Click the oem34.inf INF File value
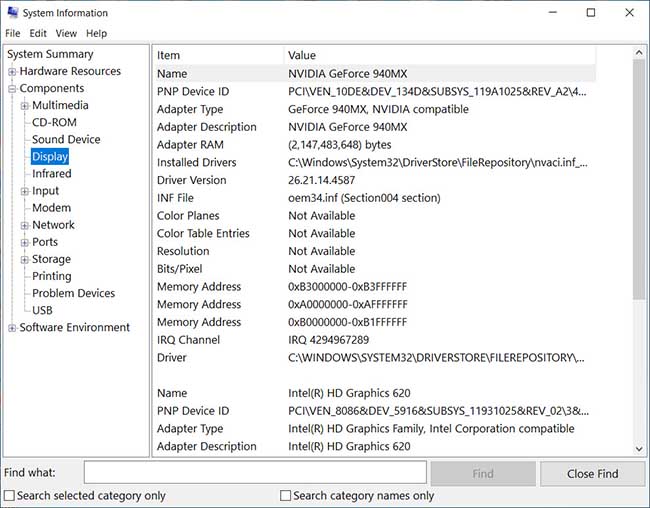This screenshot has width=650, height=508. (364, 198)
